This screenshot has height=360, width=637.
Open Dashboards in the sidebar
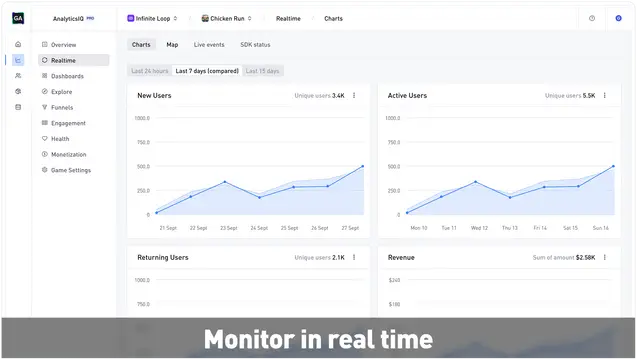74,76
